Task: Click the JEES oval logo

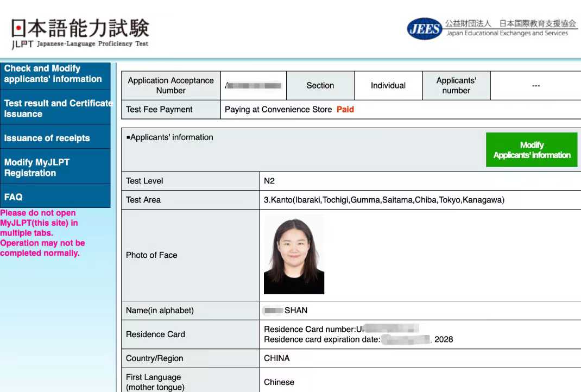Action: tap(424, 29)
